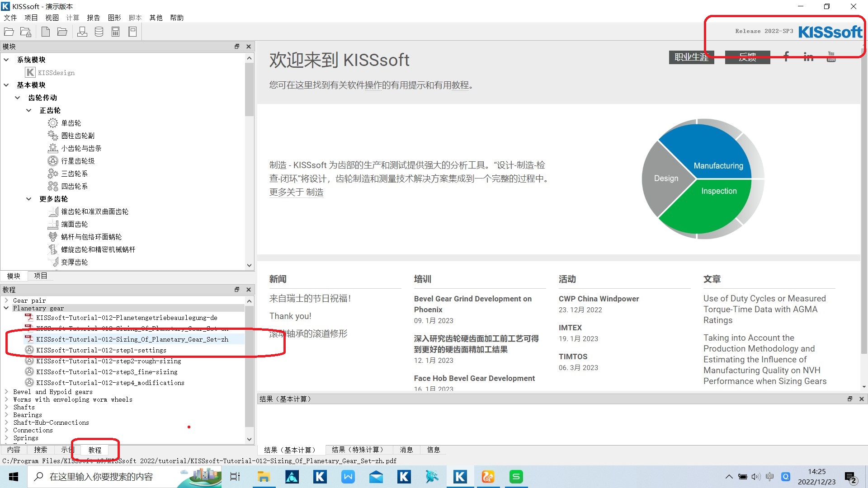868x488 pixels.
Task: Open the 视图 menu
Action: [52, 18]
